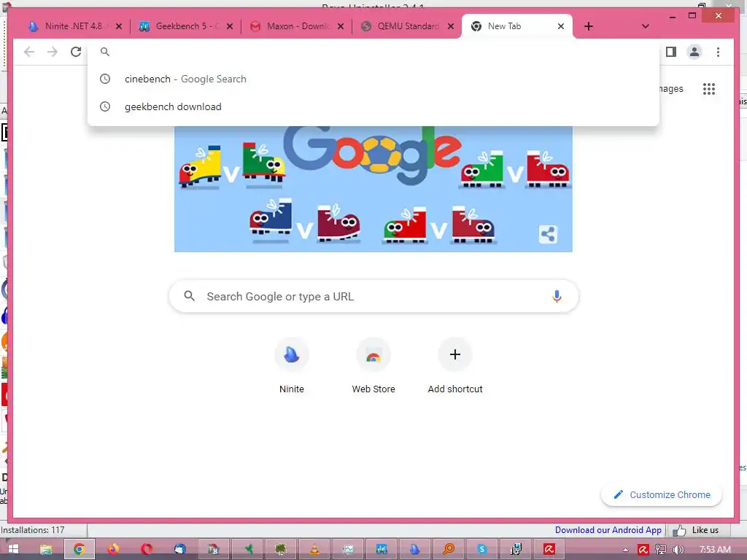Open File Explorer from the taskbar
747x560 pixels.
46,550
